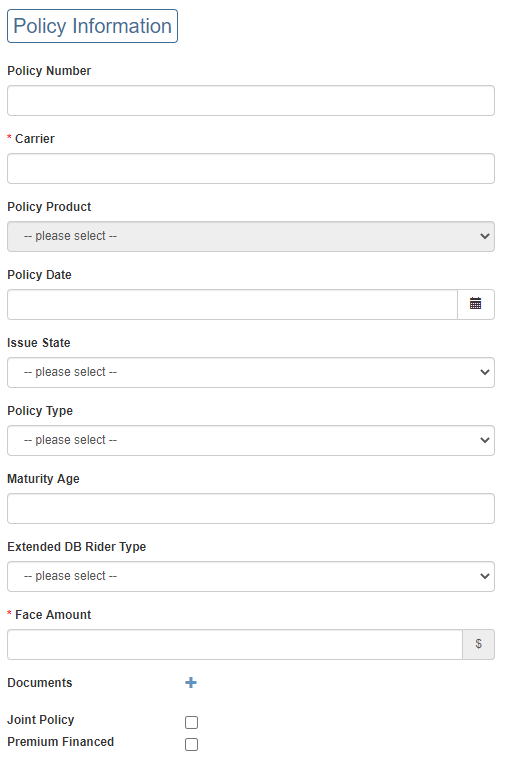Viewport: 520px width, 762px height.
Task: Click the Premium Financed label text
Action: [x=61, y=742]
